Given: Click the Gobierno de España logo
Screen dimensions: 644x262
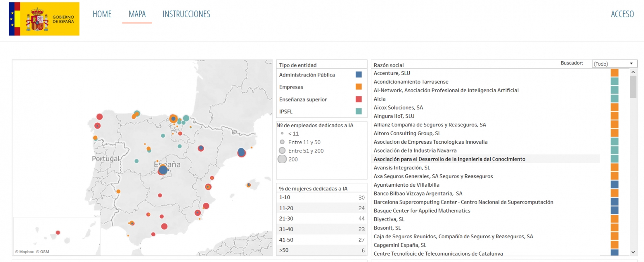Looking at the screenshot, I should pyautogui.click(x=44, y=19).
